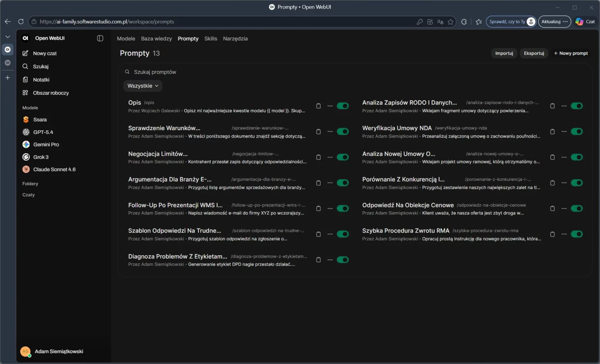Click the Nowy prompt button
This screenshot has width=600, height=364.
coord(570,53)
